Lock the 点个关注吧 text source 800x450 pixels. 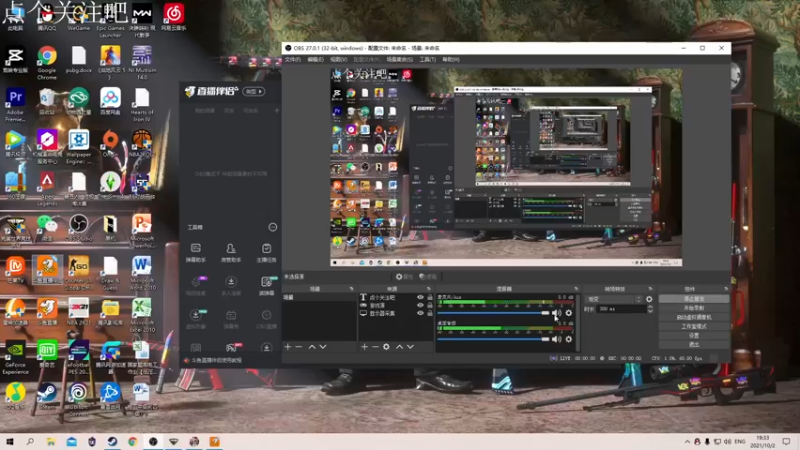coord(430,297)
